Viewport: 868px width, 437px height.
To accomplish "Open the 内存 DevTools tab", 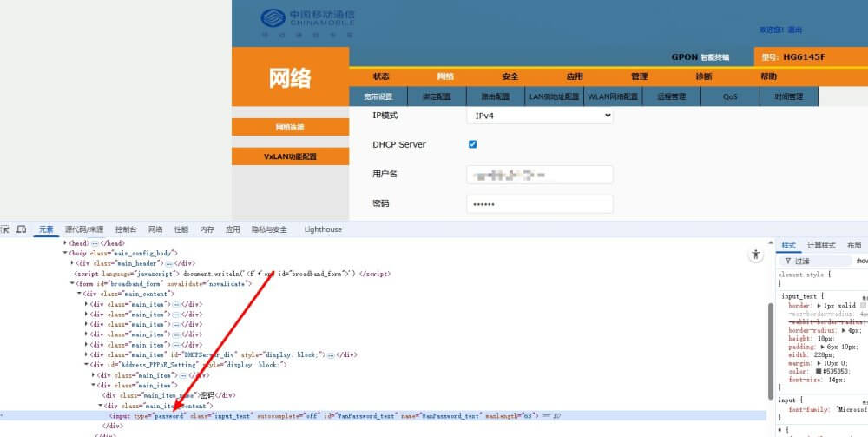I will pyautogui.click(x=207, y=229).
